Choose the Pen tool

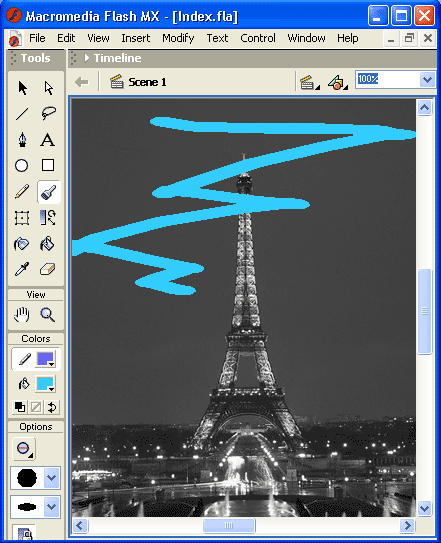point(22,140)
